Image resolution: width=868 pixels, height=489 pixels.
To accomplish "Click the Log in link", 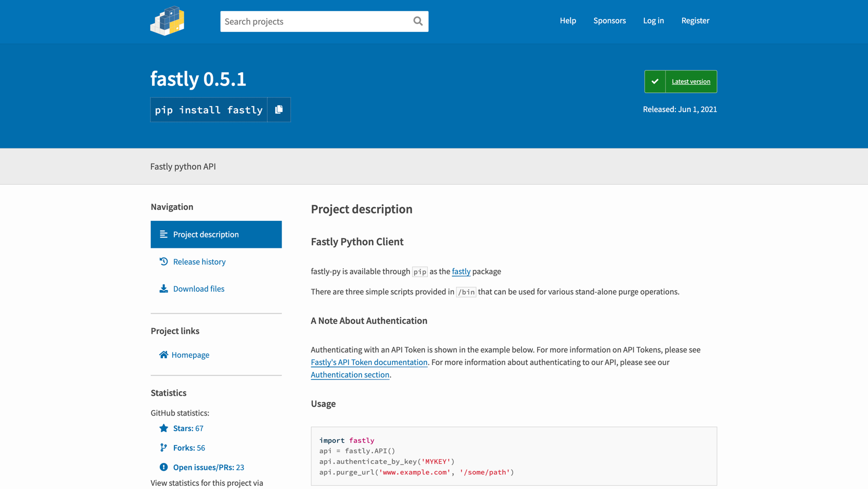I will (653, 21).
